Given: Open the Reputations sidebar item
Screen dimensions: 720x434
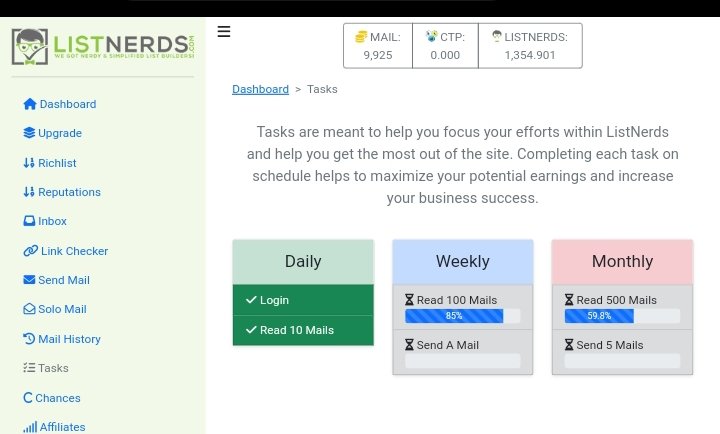Looking at the screenshot, I should pyautogui.click(x=62, y=192).
